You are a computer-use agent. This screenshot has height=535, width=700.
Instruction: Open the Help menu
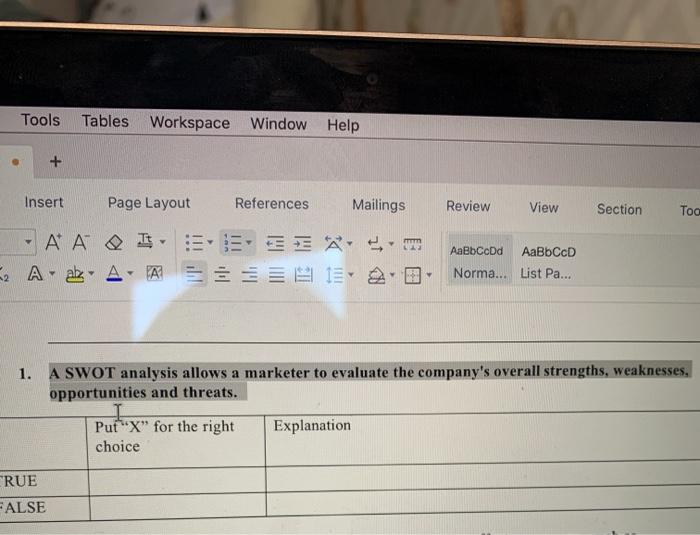(x=343, y=125)
